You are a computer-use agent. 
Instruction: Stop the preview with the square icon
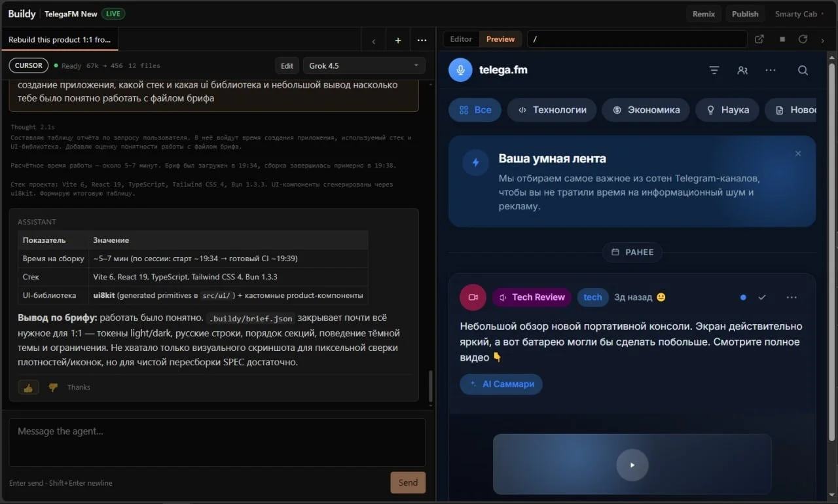pos(782,39)
